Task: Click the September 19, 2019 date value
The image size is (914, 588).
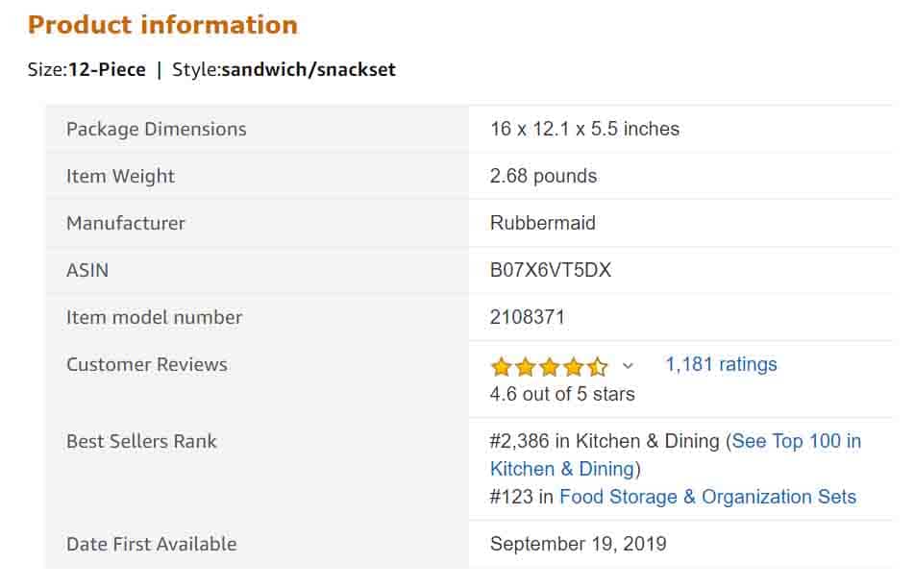Action: coord(579,544)
